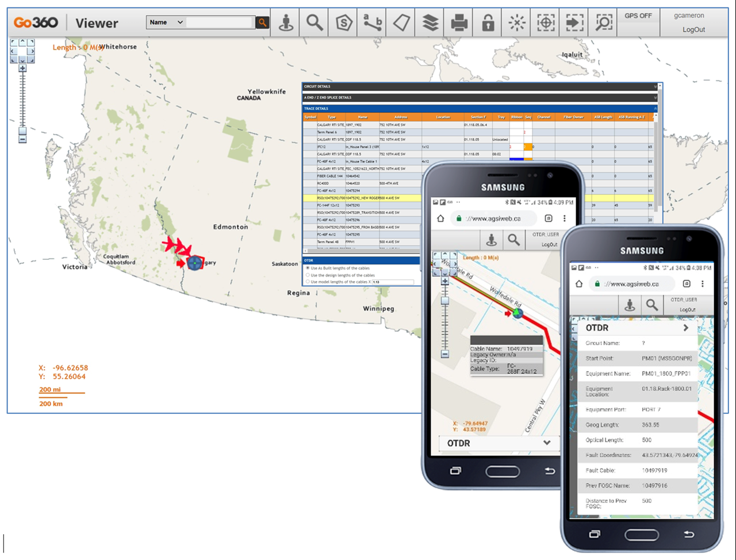Click the main map zoom slider handle

[22, 131]
